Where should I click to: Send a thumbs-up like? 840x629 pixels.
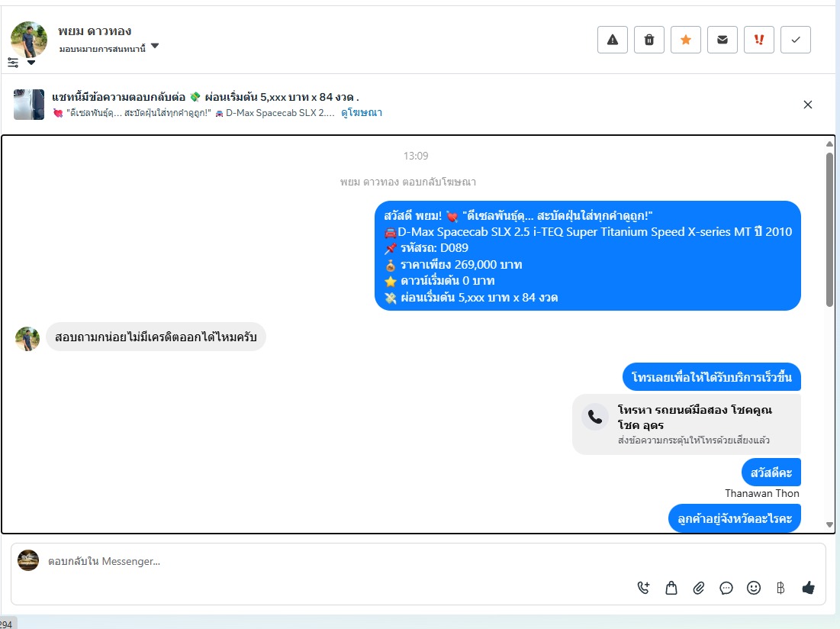(x=809, y=588)
